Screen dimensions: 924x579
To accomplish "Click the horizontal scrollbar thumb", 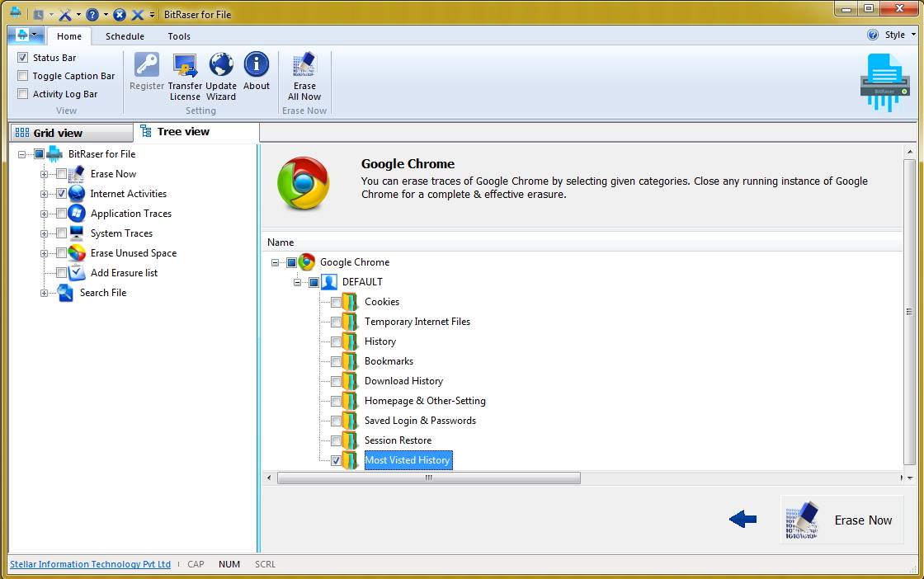I will 428,478.
